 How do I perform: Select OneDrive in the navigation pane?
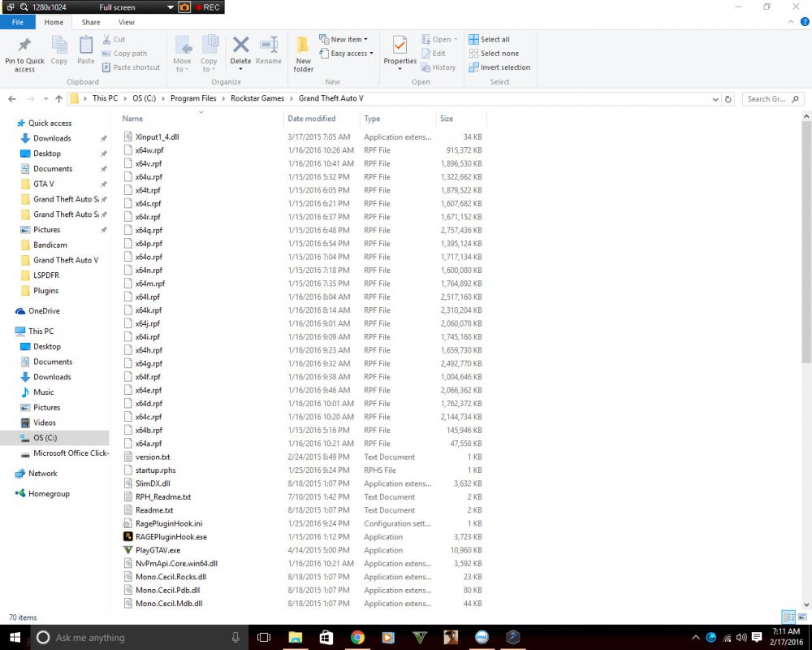pos(44,311)
